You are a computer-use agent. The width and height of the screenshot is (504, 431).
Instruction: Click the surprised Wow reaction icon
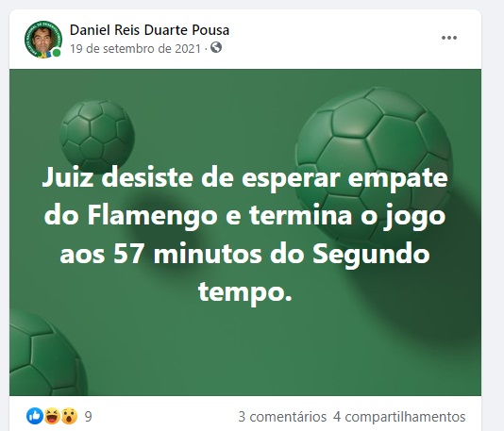coord(69,416)
